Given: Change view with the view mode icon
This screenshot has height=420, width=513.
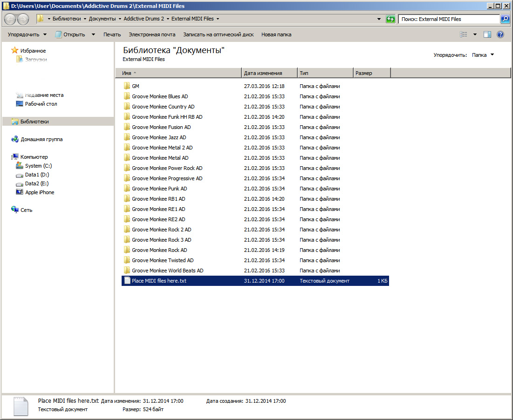Looking at the screenshot, I should 463,34.
